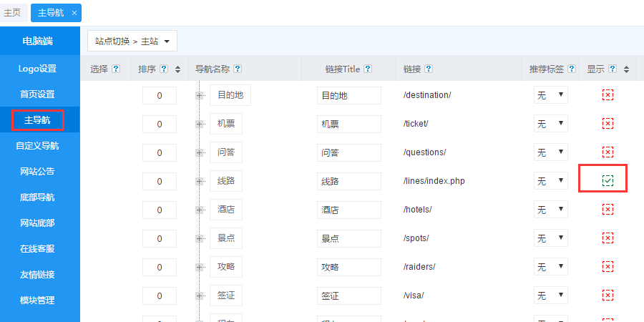Click the 链接Title field for 攻略
The height and width of the screenshot is (322, 644).
tap(349, 267)
